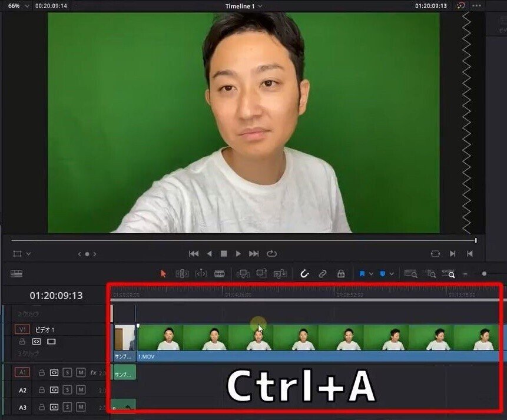Click the timeline zoom slider handle
The height and width of the screenshot is (420, 507).
tap(484, 274)
